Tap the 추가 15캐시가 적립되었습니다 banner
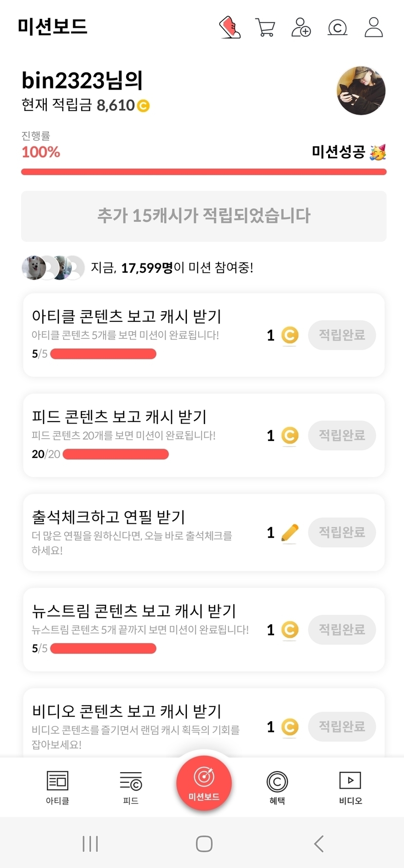Screen dimensions: 404x868 [x=203, y=216]
